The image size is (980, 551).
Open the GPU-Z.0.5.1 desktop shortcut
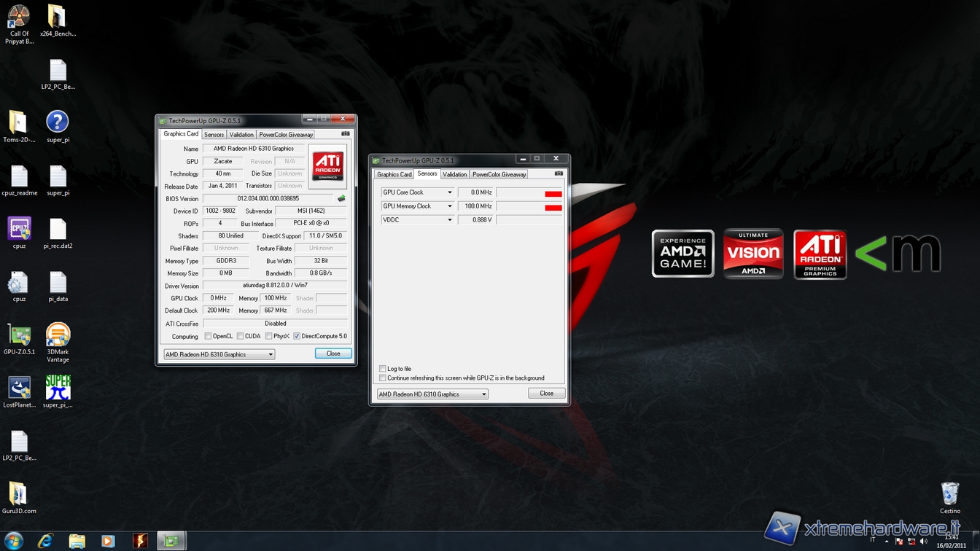(x=19, y=336)
